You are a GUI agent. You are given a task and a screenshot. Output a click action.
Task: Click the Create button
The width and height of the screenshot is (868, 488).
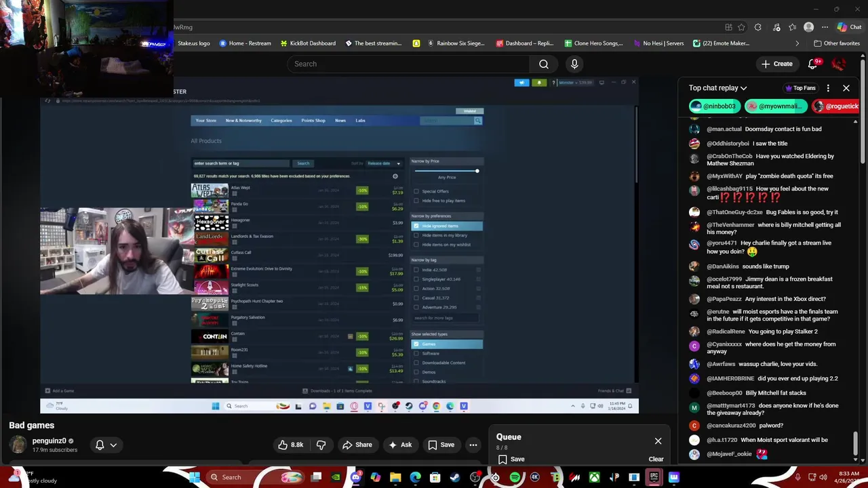click(x=777, y=64)
